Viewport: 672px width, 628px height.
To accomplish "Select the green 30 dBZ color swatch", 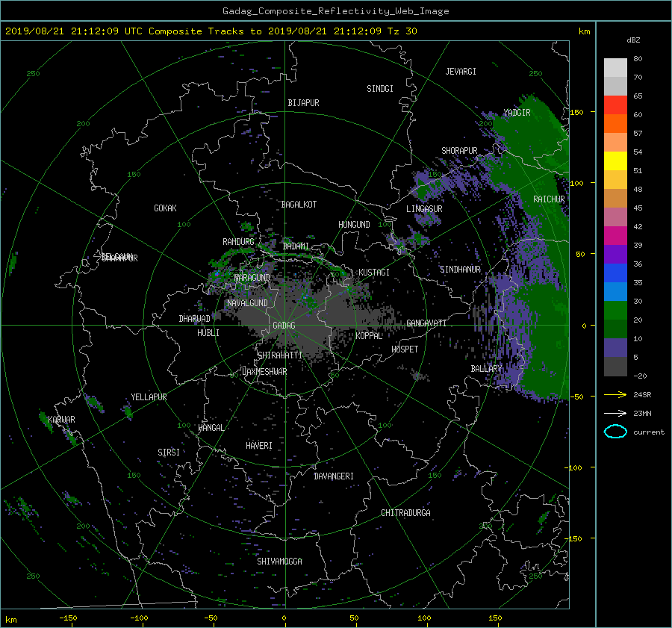I will pos(615,310).
